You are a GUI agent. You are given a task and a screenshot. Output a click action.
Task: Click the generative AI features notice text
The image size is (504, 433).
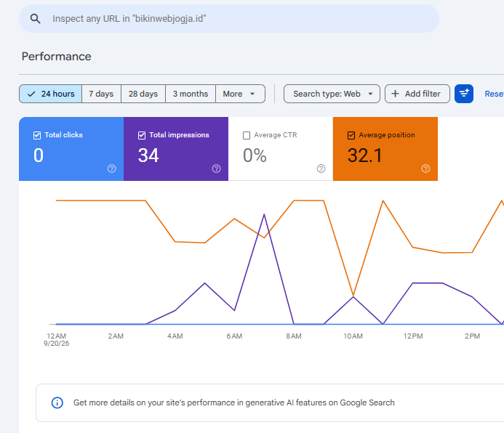[x=233, y=402]
